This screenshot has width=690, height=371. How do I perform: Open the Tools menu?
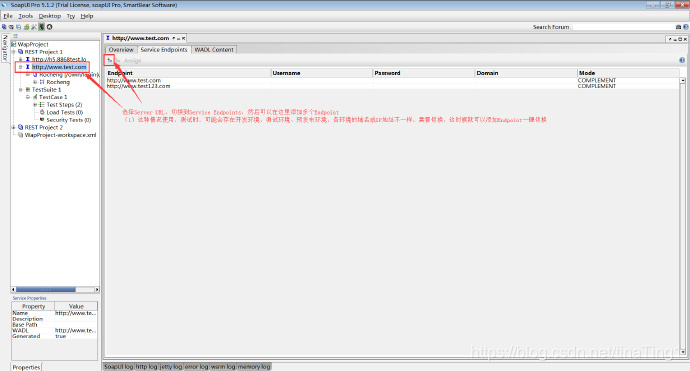26,16
